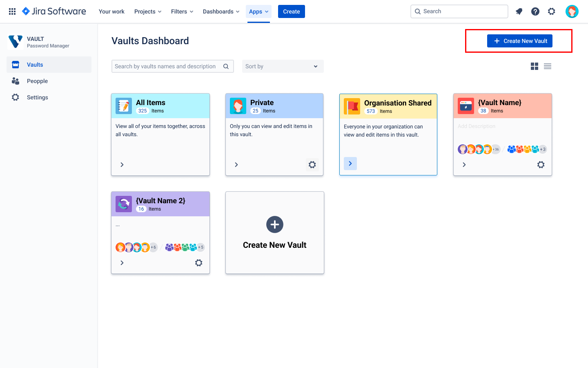Expand the Apps menu dropdown
The height and width of the screenshot is (368, 588).
pos(258,11)
